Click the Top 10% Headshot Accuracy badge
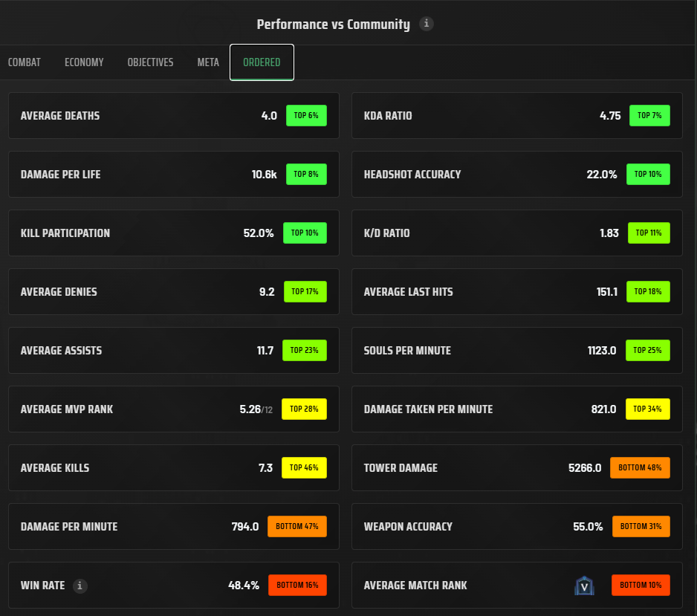The height and width of the screenshot is (616, 697). click(648, 174)
